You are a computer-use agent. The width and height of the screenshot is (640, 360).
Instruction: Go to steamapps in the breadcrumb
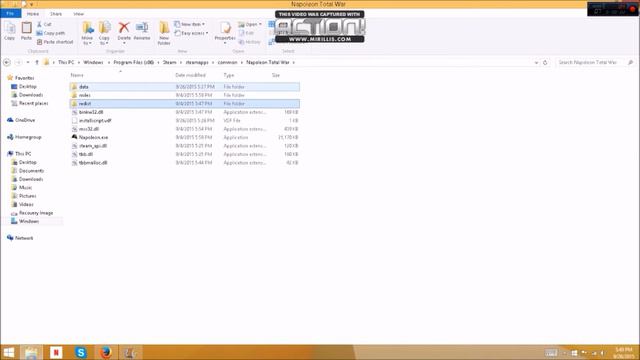point(197,62)
